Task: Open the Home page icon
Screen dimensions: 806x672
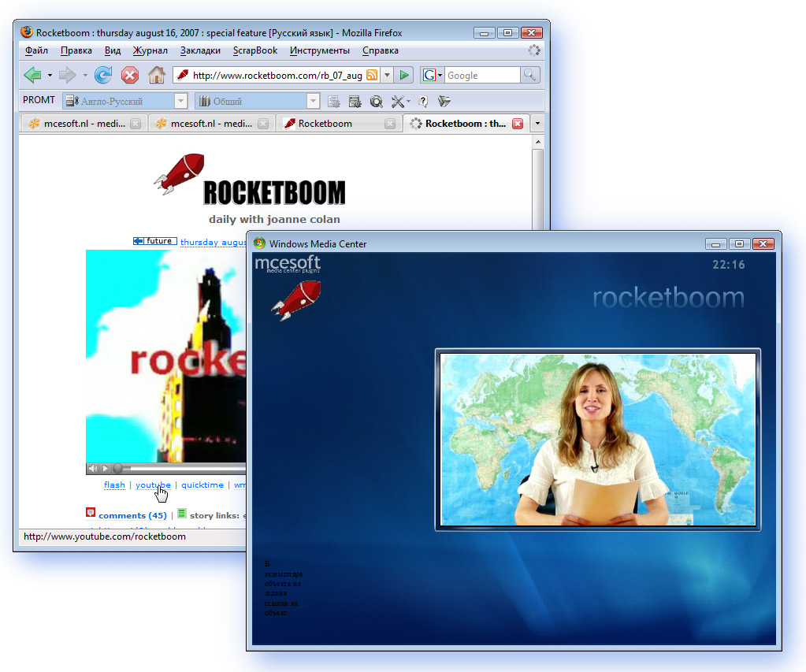Action: point(157,75)
